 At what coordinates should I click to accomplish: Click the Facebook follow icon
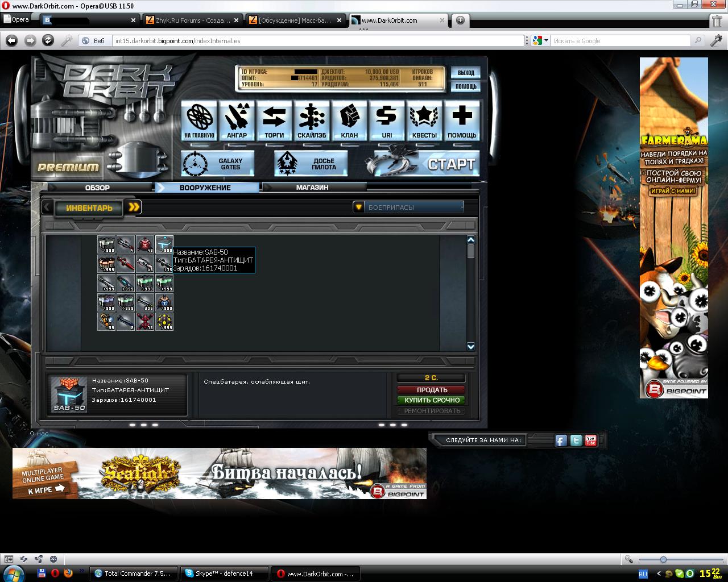[x=561, y=440]
